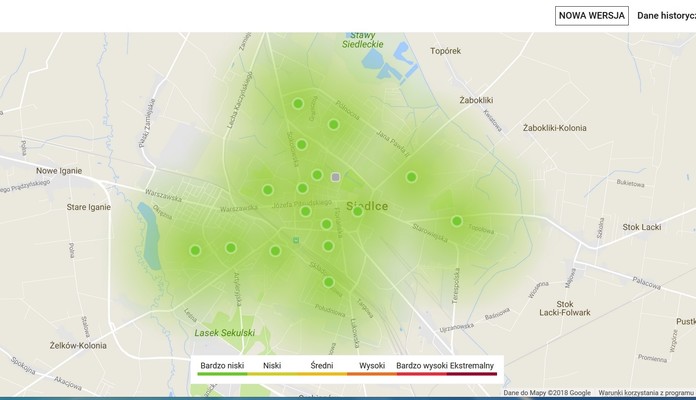Open the Dane historyczne menu item
Screen dimensions: 696x400
point(666,15)
